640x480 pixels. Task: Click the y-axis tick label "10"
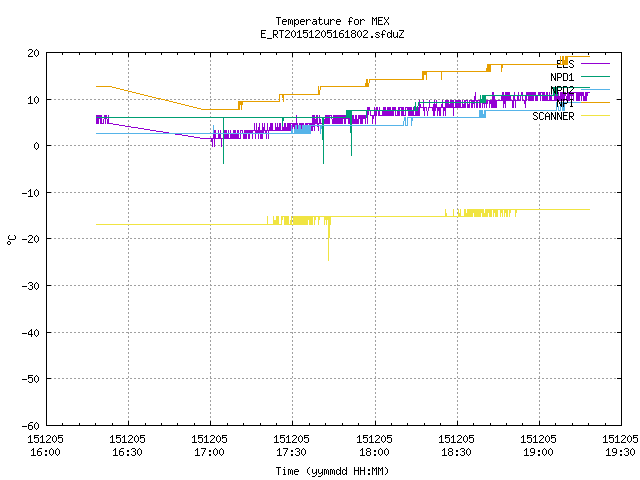point(33,100)
